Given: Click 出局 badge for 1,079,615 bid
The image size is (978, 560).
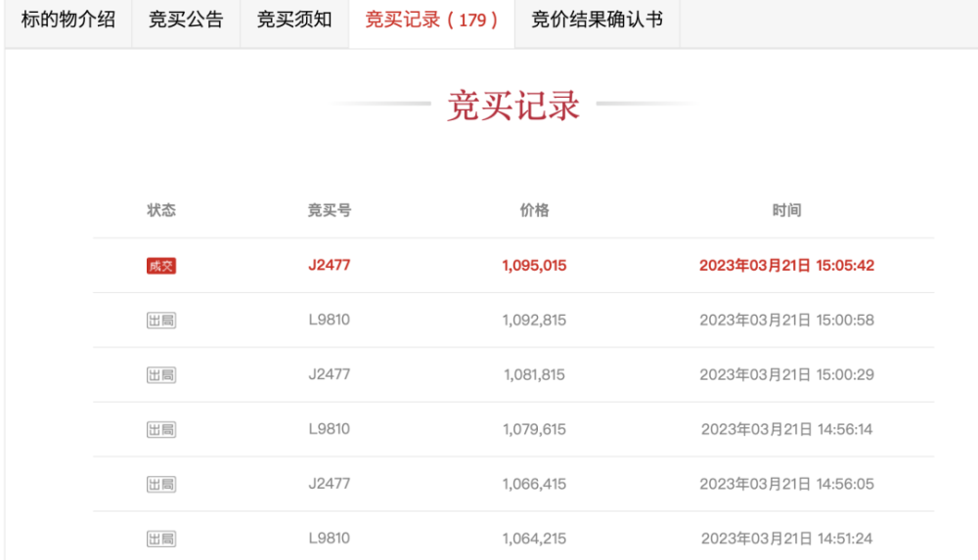Looking at the screenshot, I should pos(161,430).
